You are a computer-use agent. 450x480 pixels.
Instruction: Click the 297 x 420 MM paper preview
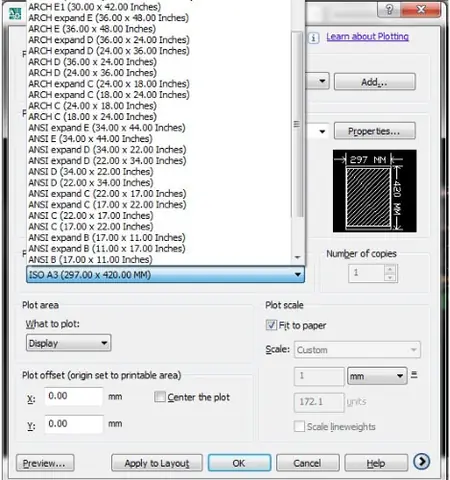[374, 191]
